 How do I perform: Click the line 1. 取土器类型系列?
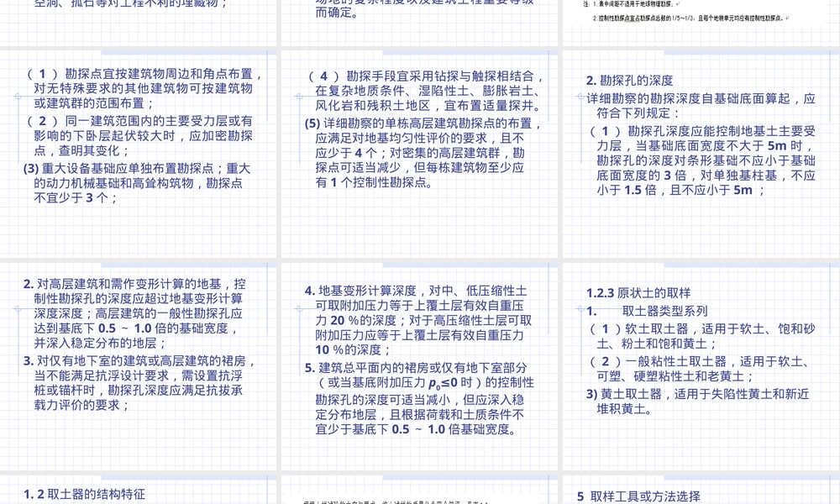647,311
